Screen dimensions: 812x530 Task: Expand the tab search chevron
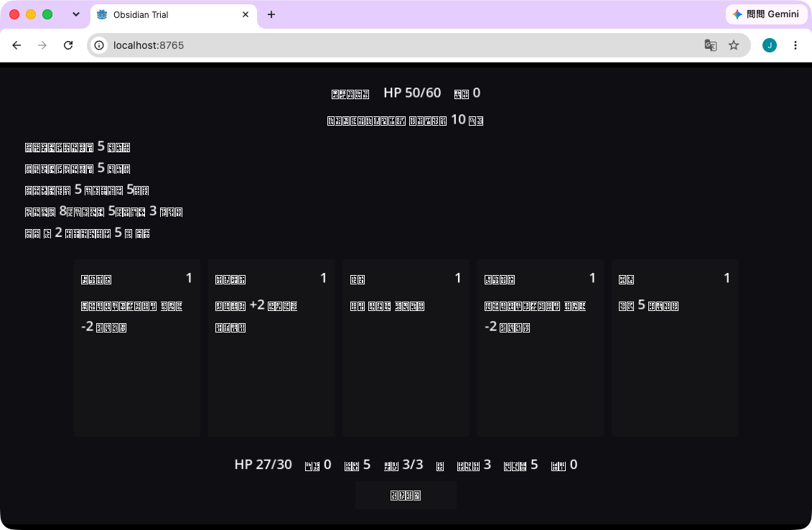coord(76,14)
